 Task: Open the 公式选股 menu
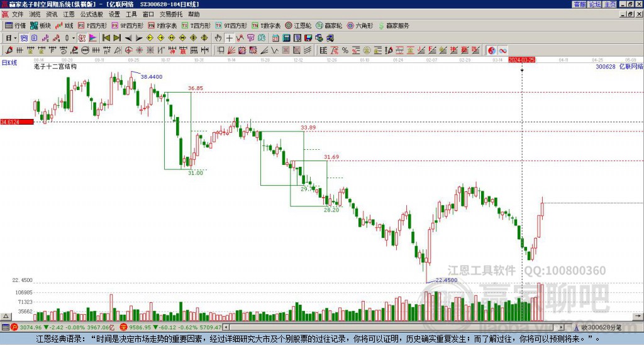point(92,14)
